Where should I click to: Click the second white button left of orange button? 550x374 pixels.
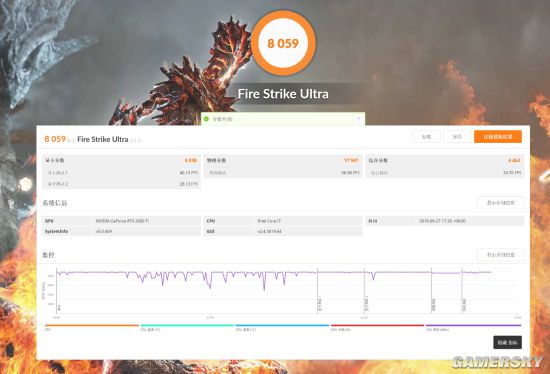point(457,136)
